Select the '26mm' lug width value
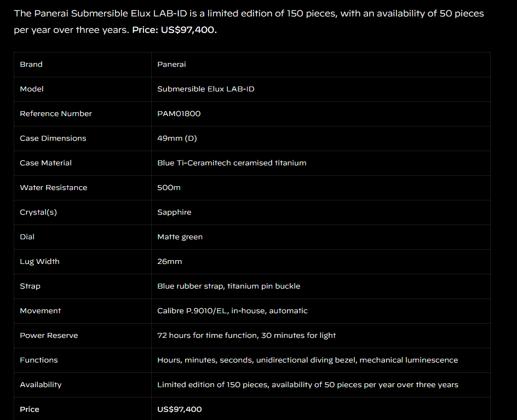Viewport: 517px width, 420px height. 169,262
